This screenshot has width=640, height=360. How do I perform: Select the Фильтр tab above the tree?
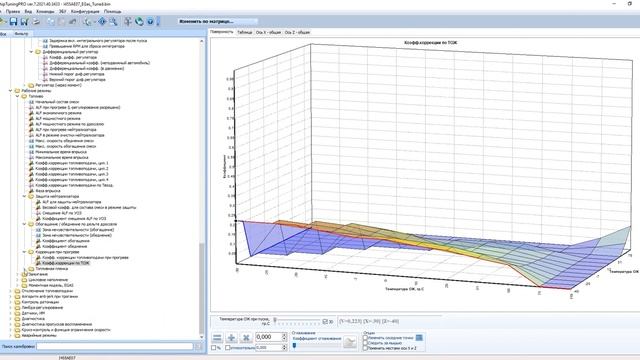click(x=21, y=34)
